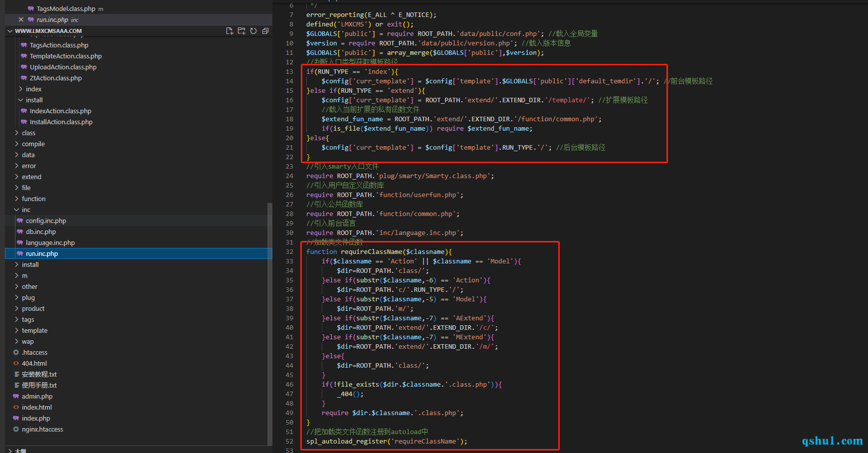Viewport: 868px width, 453px height.
Task: Open TemplateAction.class.php file
Action: pos(66,56)
